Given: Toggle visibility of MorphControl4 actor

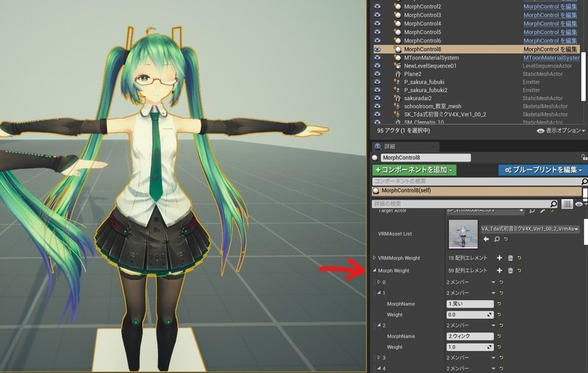Looking at the screenshot, I should 377,23.
